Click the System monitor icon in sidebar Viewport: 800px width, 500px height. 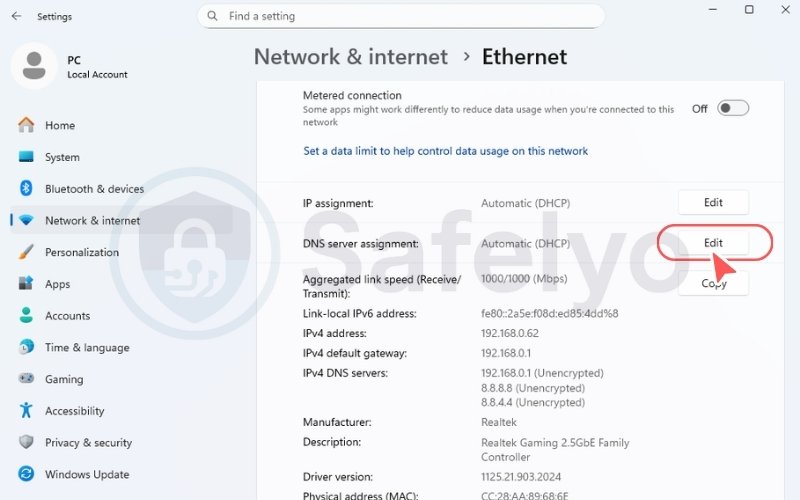coord(26,157)
